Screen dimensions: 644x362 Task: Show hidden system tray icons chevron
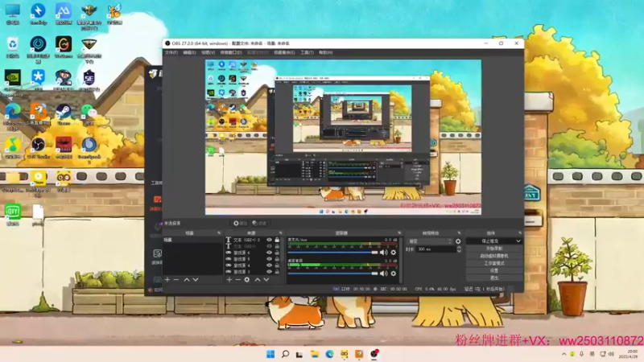(564, 354)
